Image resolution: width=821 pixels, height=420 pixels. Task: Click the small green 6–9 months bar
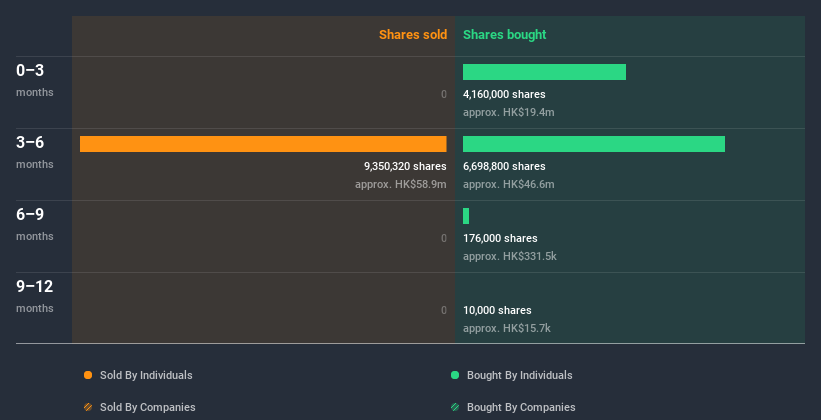point(466,216)
